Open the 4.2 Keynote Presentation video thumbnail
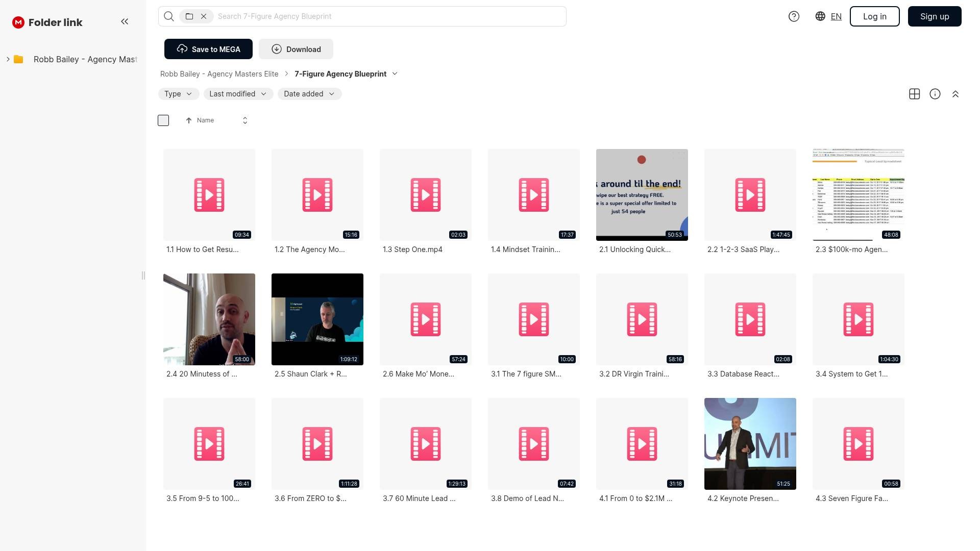 [750, 443]
